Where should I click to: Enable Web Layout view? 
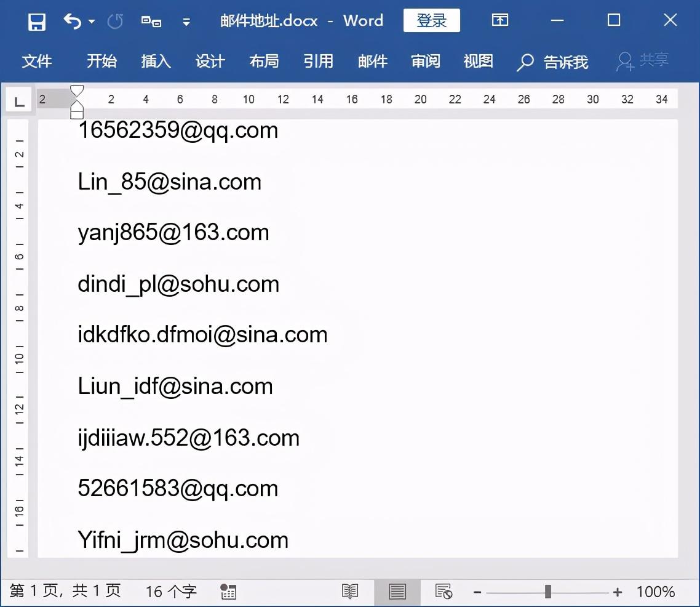coord(444,590)
